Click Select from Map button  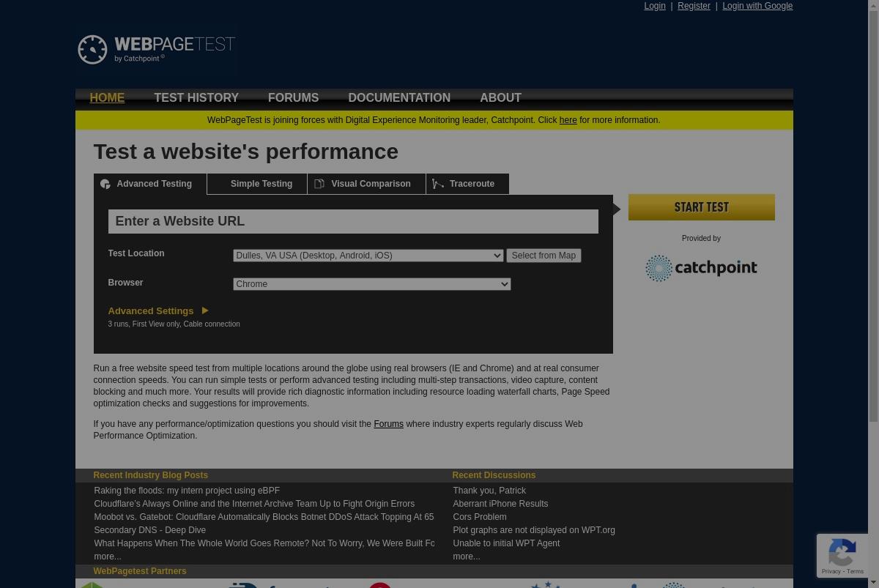544,256
